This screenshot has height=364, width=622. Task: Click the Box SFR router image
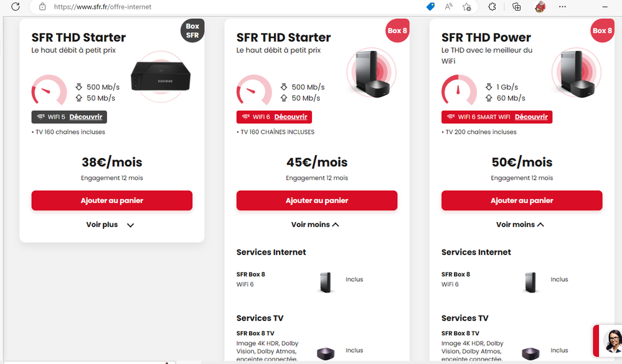[x=161, y=78]
